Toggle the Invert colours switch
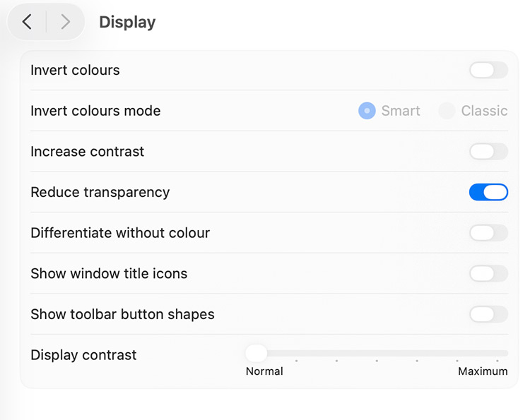Viewport: 530px width, 420px height. click(x=488, y=70)
